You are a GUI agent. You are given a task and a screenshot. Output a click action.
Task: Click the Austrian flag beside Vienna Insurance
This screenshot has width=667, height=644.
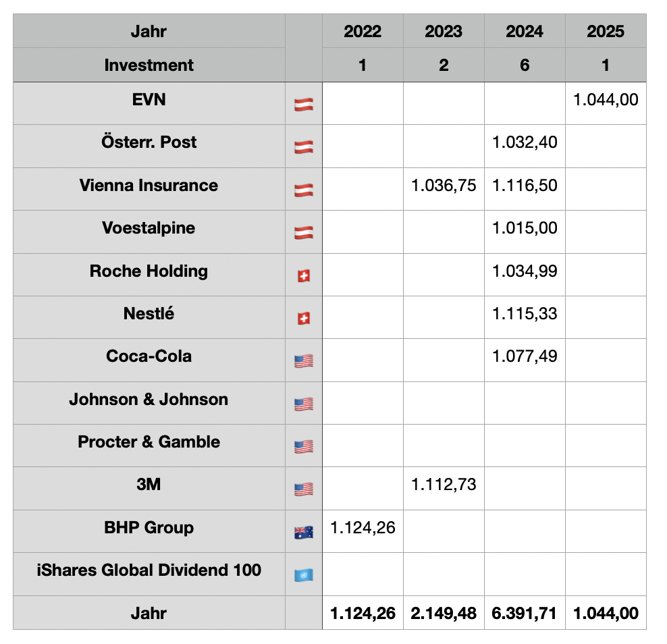[x=303, y=190]
